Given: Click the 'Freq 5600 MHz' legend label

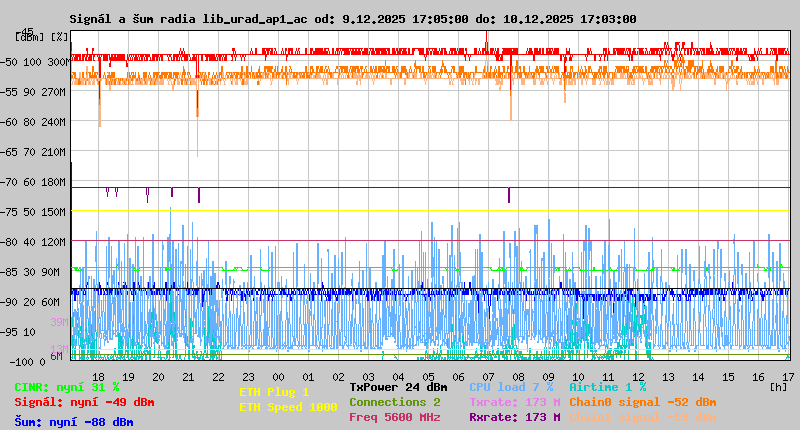Looking at the screenshot, I should 394,417.
